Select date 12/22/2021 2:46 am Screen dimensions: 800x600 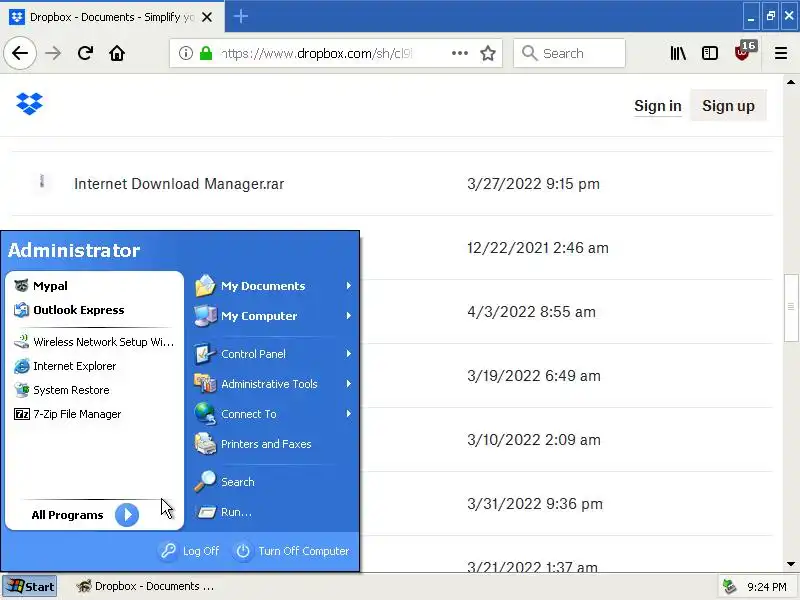538,248
